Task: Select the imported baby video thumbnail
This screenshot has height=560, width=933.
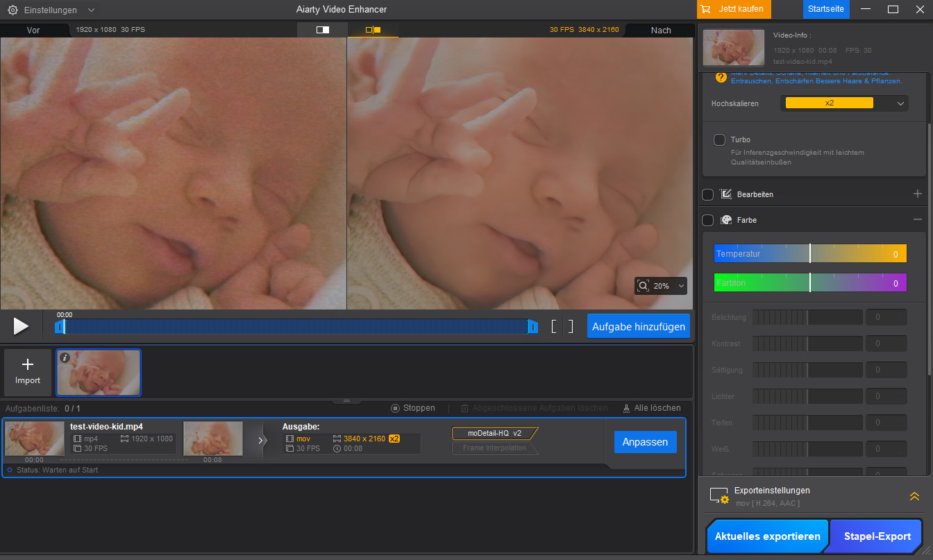Action: [99, 373]
